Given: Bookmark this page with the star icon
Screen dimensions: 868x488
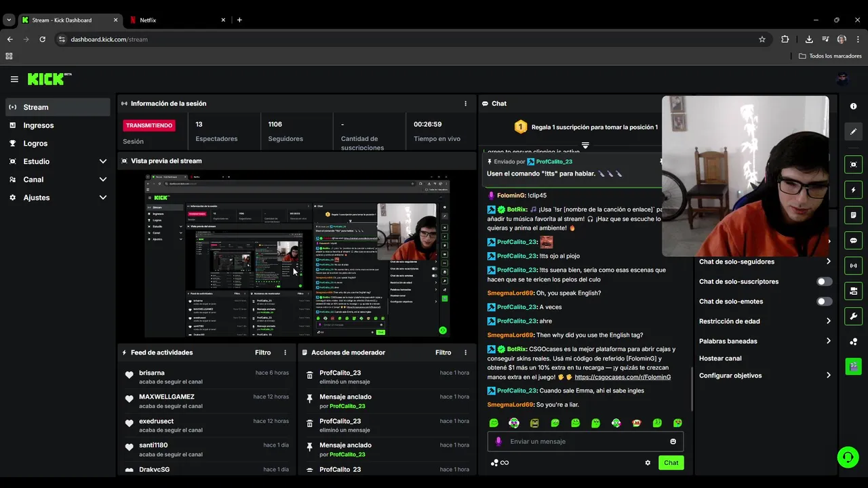Looking at the screenshot, I should [762, 39].
